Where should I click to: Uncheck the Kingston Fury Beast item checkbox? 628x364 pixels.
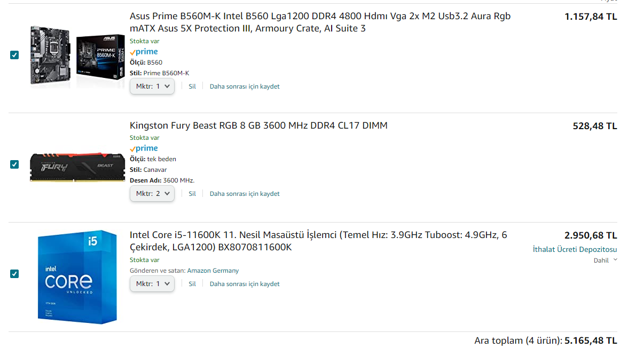pyautogui.click(x=14, y=164)
